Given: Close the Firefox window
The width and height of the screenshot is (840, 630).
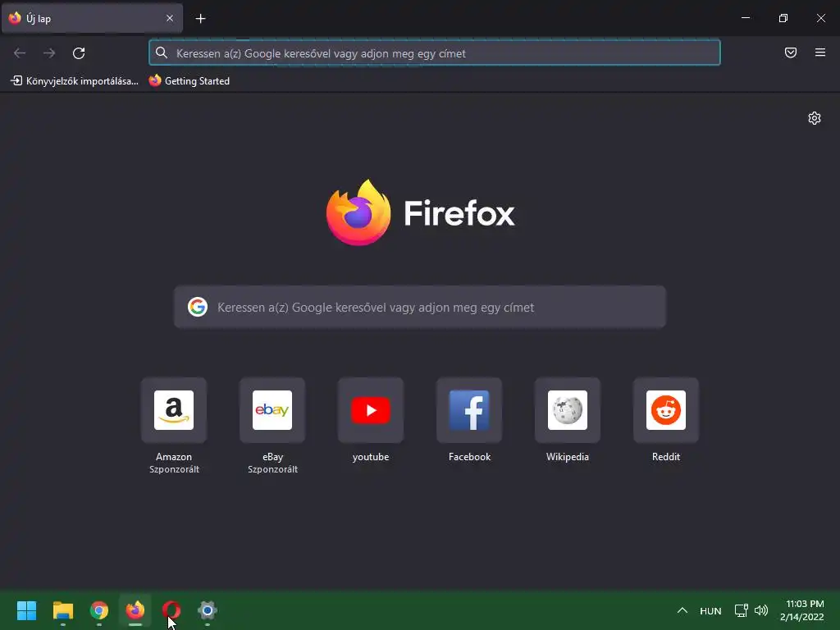Looking at the screenshot, I should click(820, 18).
